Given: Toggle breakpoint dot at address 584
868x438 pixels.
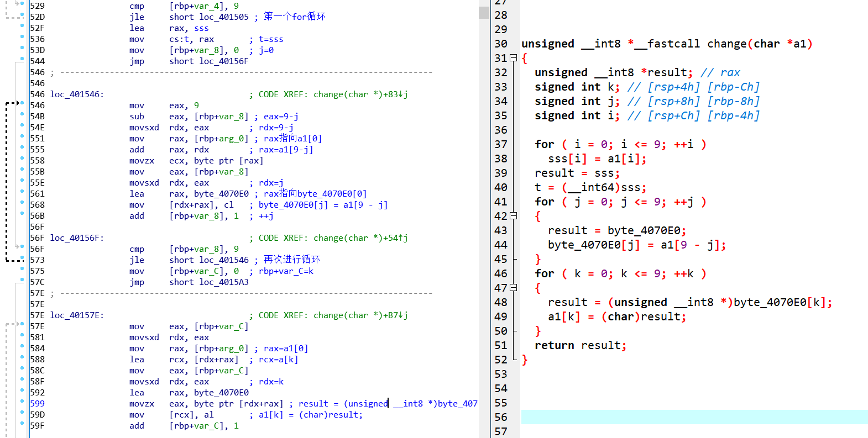Looking at the screenshot, I should pos(22,346).
